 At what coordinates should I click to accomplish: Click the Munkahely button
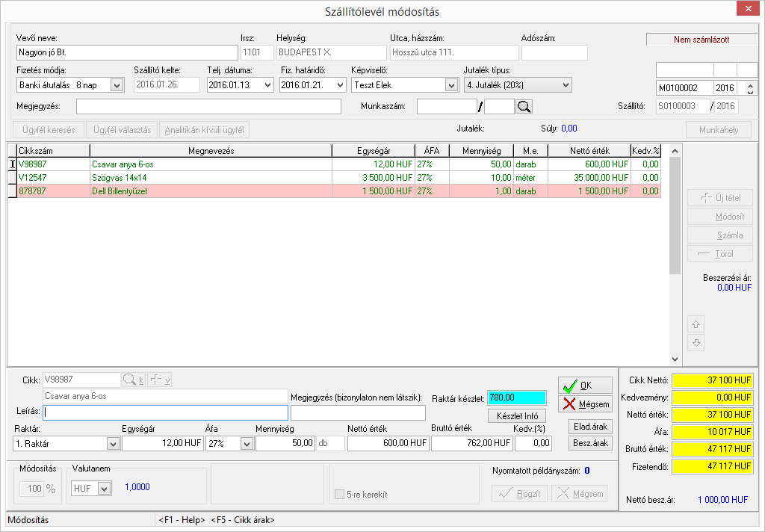pos(719,130)
